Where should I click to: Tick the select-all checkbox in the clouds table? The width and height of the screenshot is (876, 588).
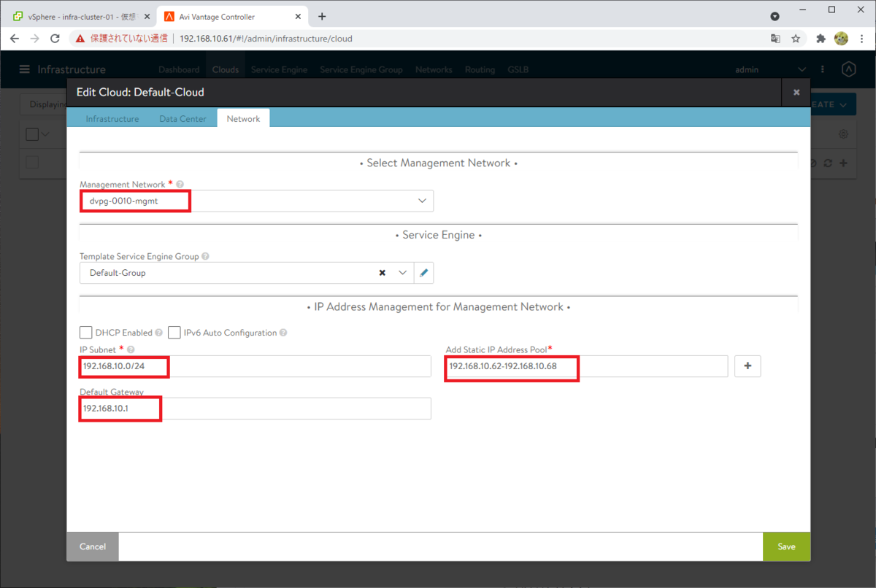coord(32,134)
